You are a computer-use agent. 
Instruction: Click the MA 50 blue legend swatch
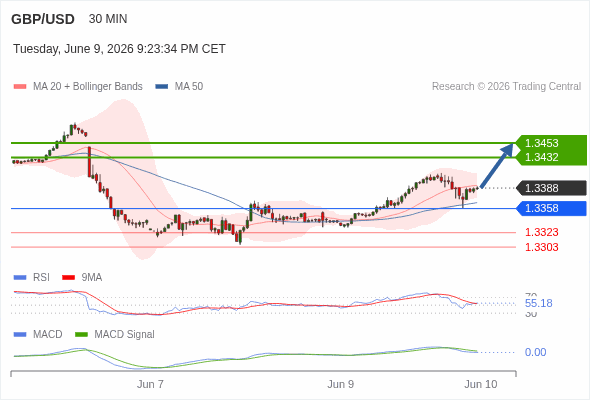click(162, 87)
